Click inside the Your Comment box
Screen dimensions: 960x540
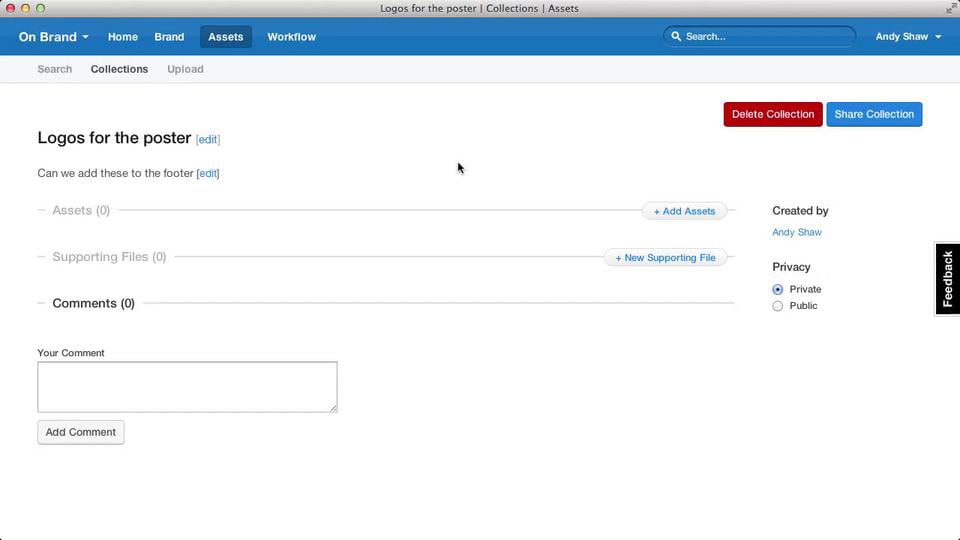[187, 387]
